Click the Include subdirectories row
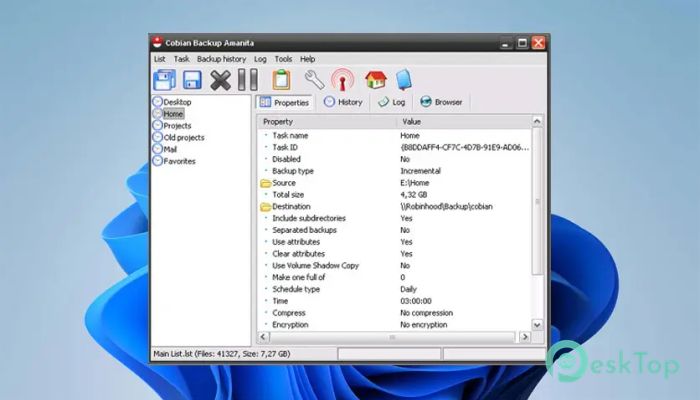Viewport: 700px width, 400px height. tap(395, 218)
